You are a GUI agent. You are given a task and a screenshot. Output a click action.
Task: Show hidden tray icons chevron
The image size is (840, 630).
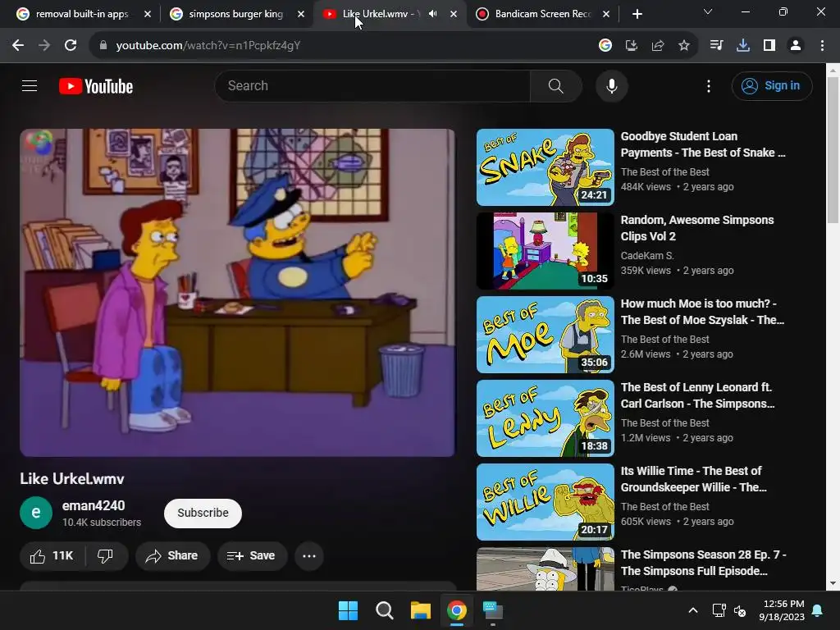[692, 610]
